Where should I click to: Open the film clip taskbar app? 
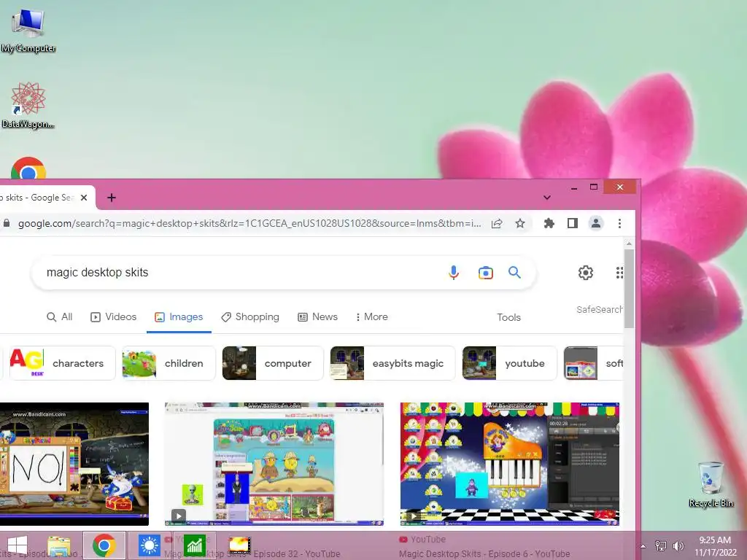(239, 545)
